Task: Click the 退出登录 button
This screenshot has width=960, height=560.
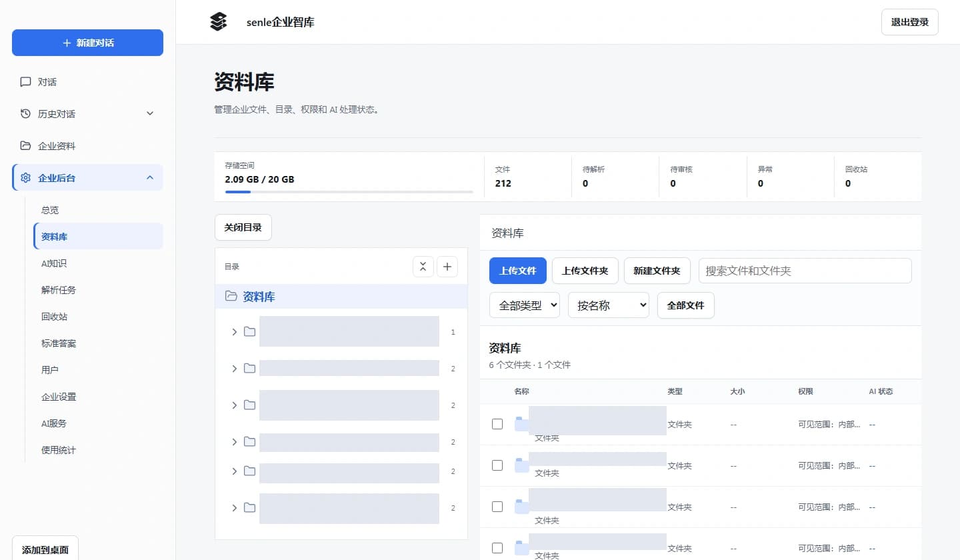Action: point(910,22)
